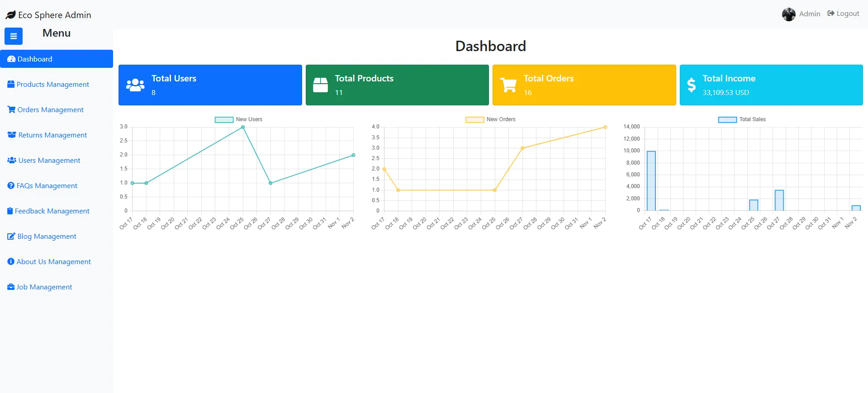
Task: Click New Users peak point at Oct 25
Action: coord(243,127)
